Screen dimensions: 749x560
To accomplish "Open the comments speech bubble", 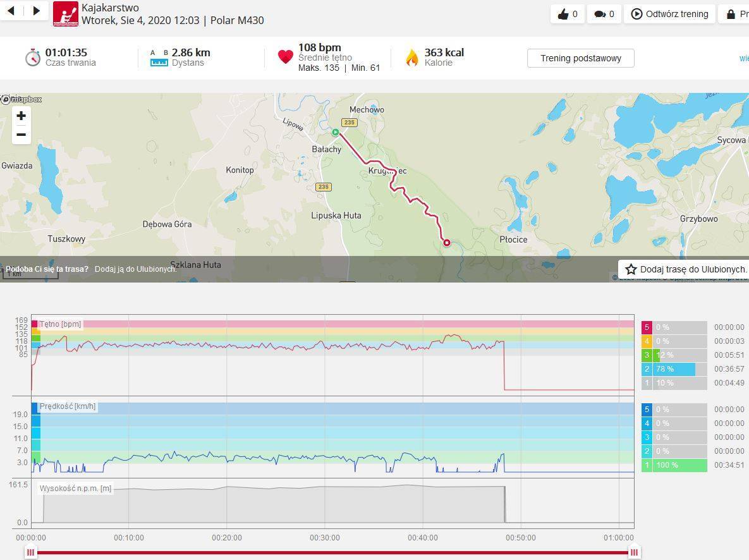I will [604, 14].
